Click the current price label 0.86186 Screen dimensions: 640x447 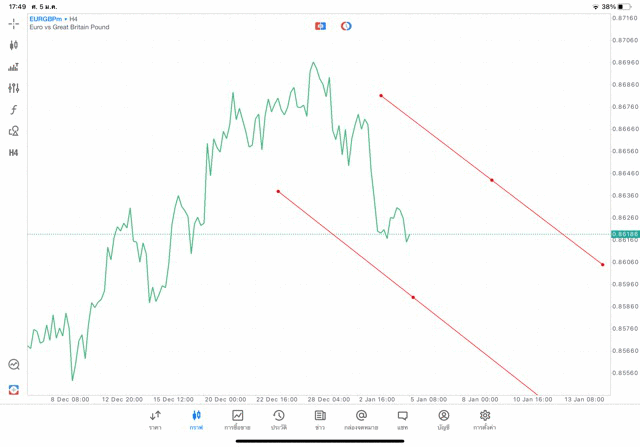624,234
